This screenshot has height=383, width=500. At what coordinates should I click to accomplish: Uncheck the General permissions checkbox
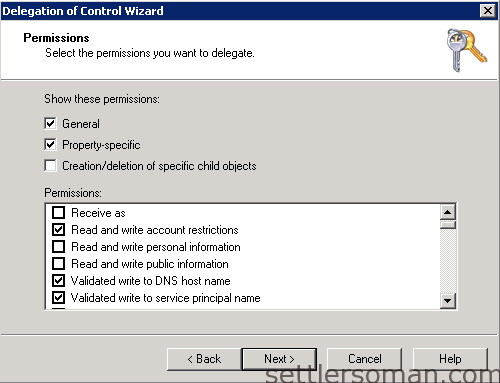[50, 124]
